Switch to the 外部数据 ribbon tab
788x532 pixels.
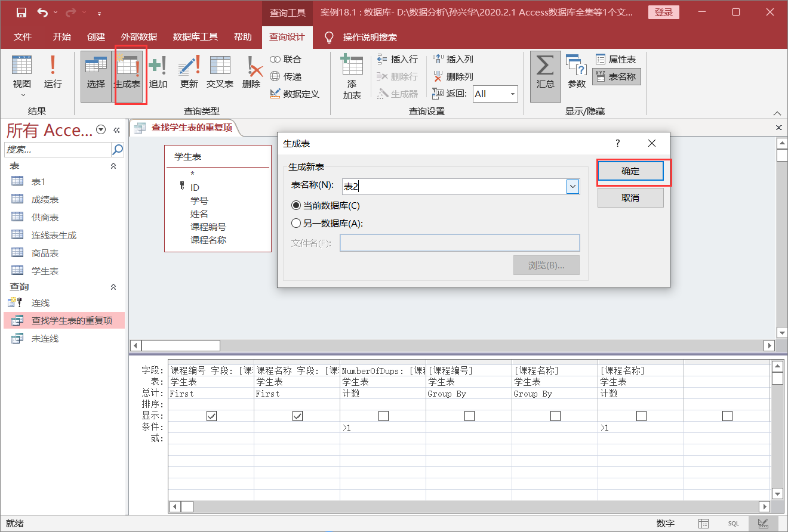(139, 37)
